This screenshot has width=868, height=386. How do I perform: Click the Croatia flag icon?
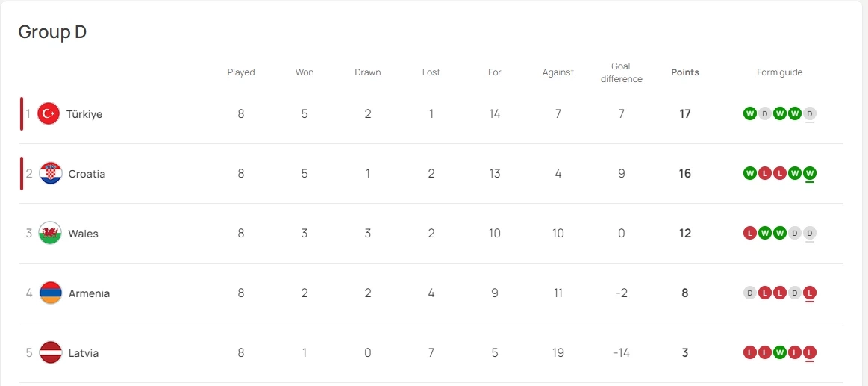(51, 174)
